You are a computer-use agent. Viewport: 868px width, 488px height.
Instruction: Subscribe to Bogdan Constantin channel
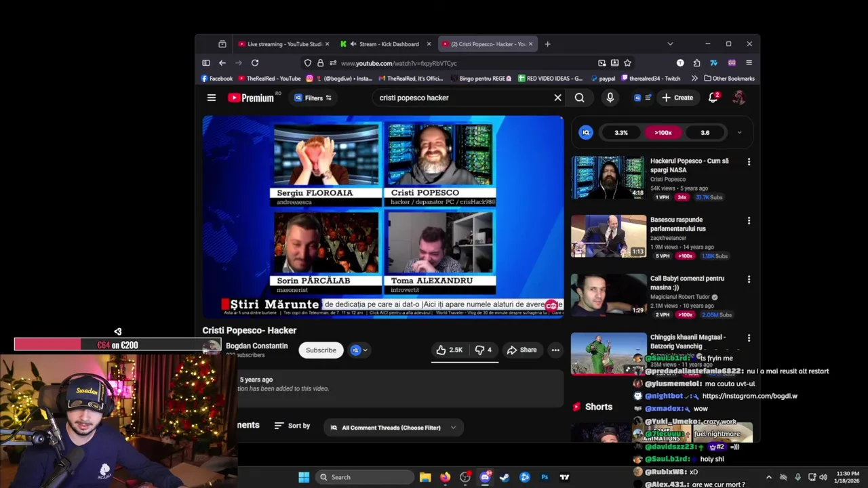321,350
